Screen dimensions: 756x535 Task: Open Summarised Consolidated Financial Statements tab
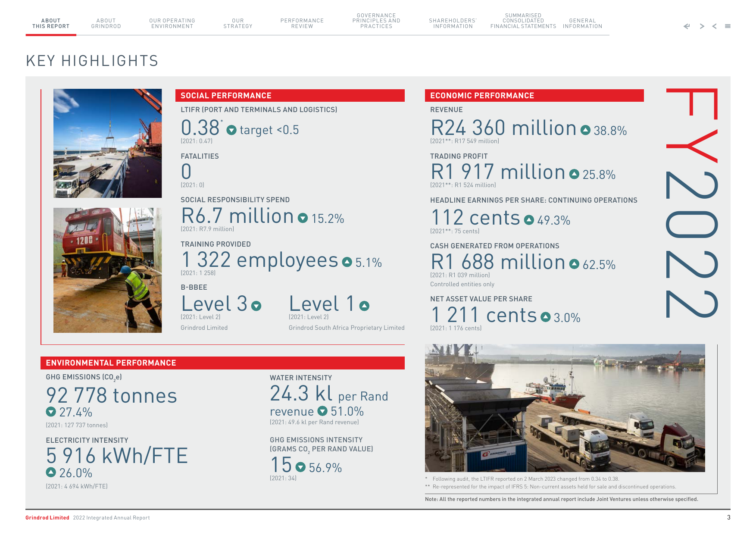coord(523,21)
